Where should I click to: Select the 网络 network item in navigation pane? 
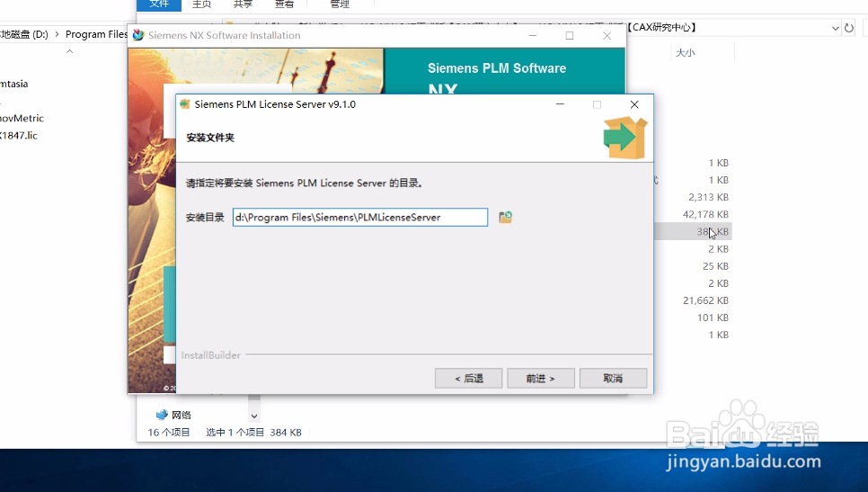point(181,415)
